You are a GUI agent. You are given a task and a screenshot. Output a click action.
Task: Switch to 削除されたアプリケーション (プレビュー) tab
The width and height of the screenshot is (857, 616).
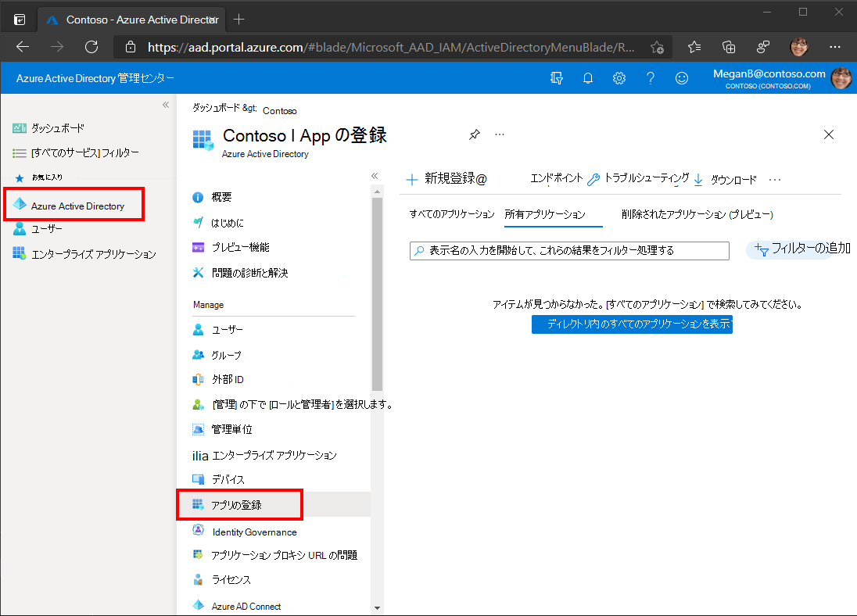(697, 214)
